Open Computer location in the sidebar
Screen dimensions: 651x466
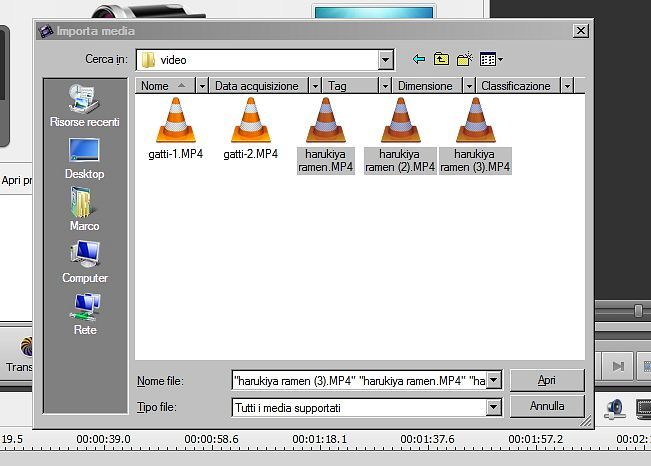(85, 262)
